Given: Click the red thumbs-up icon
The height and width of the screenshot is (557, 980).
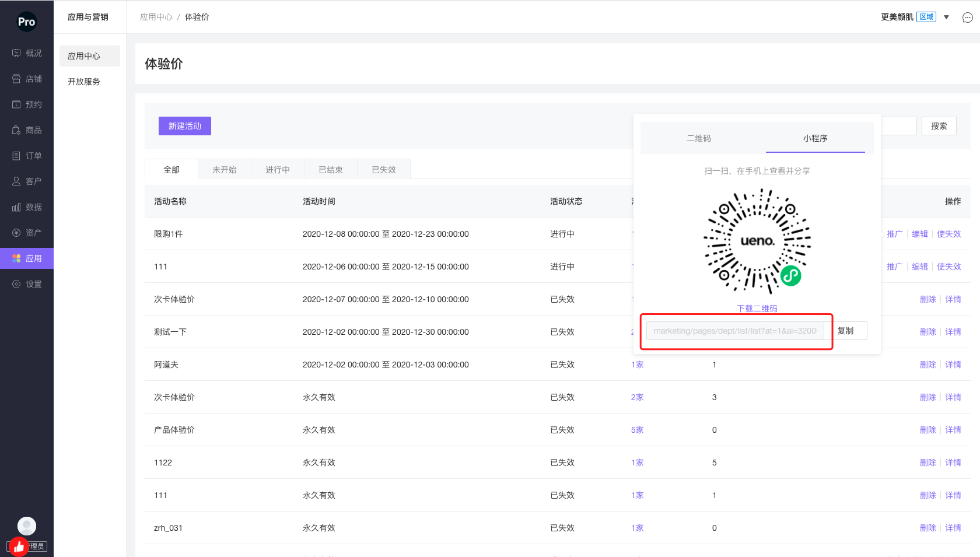Looking at the screenshot, I should 19,547.
